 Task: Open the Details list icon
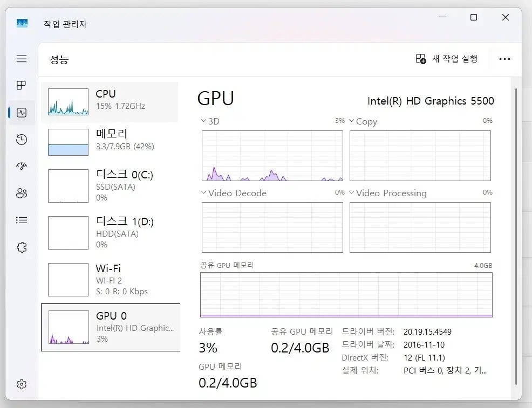tap(22, 220)
